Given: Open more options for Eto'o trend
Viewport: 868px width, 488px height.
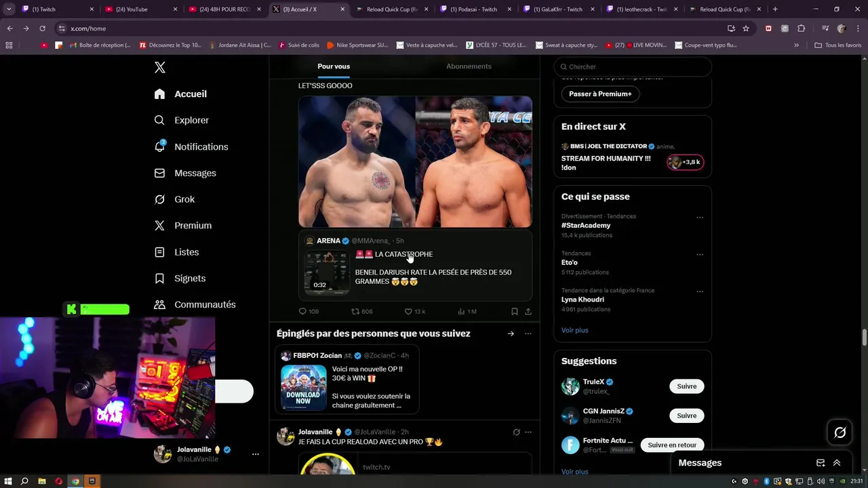Looking at the screenshot, I should (x=700, y=255).
